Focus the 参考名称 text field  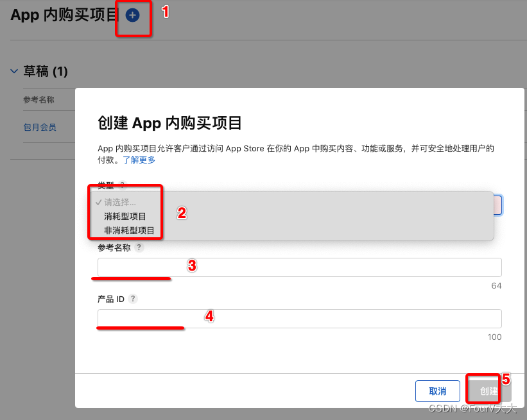click(x=300, y=267)
